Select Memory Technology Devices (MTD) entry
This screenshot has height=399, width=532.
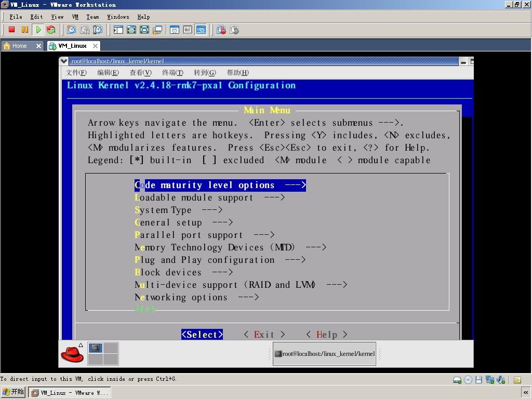(230, 247)
